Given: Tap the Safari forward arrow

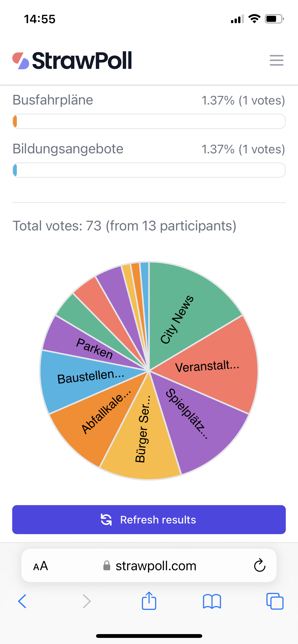Looking at the screenshot, I should tap(87, 601).
